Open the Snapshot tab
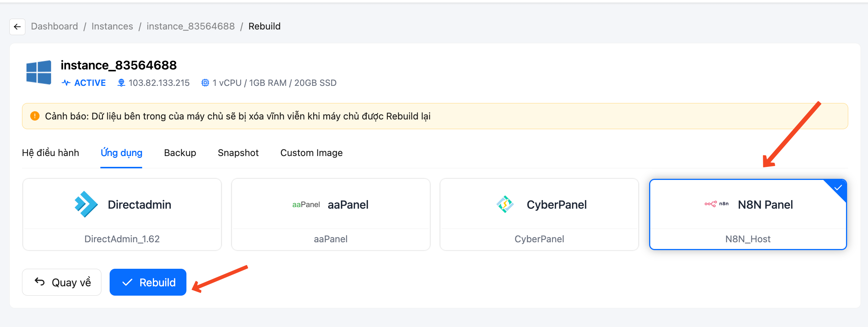The image size is (868, 327). [238, 153]
